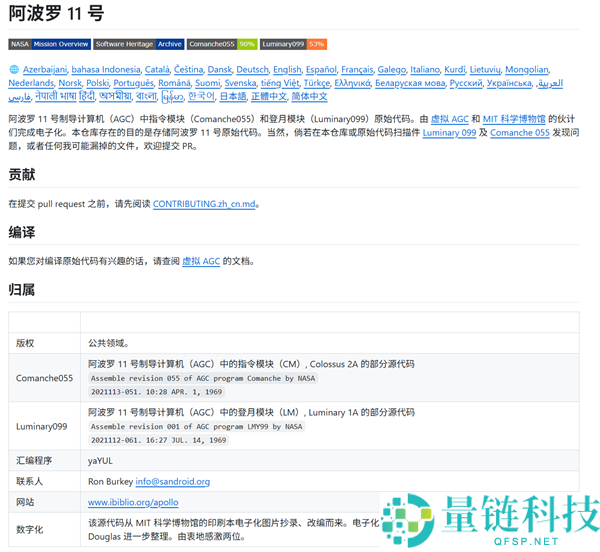Select the Deutsch language link
This screenshot has height=552, width=600.
pyautogui.click(x=253, y=70)
